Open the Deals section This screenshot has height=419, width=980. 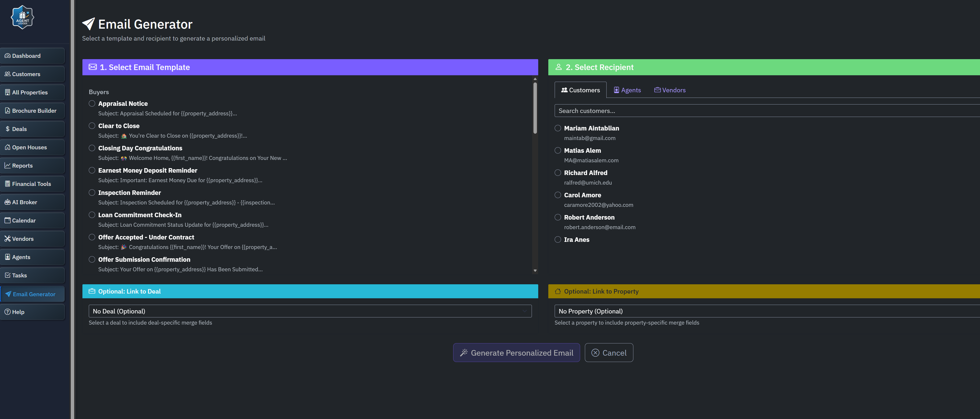32,129
